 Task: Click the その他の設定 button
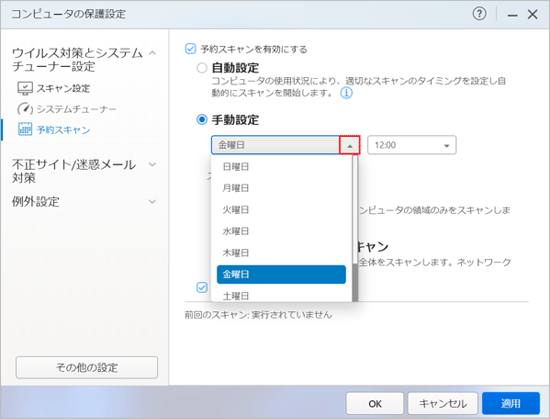click(87, 367)
